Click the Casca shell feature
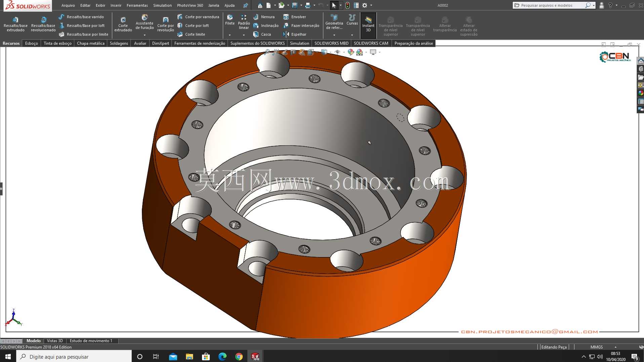 [x=262, y=34]
